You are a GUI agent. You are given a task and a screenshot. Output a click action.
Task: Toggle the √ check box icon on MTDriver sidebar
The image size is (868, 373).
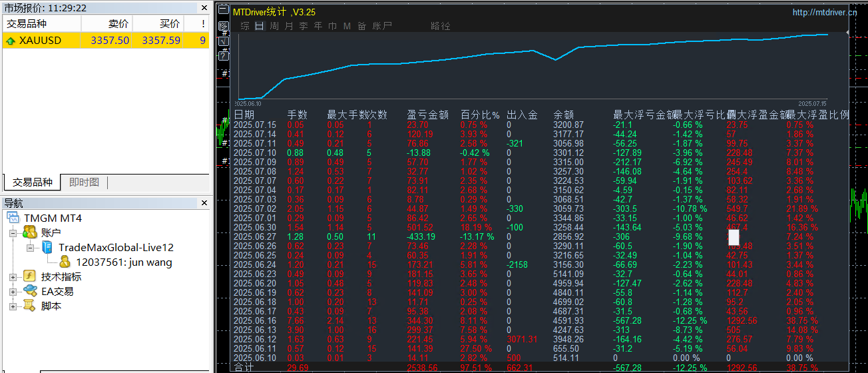(x=224, y=41)
